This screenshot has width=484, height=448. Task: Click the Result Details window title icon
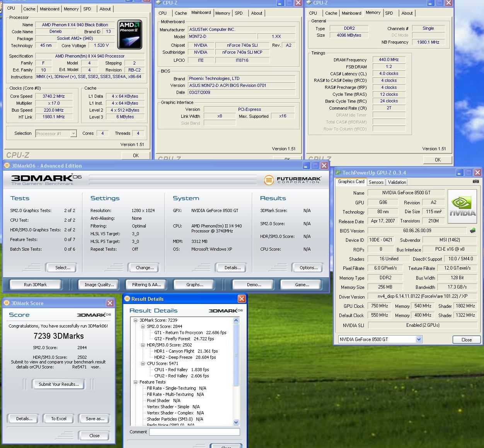(x=127, y=299)
